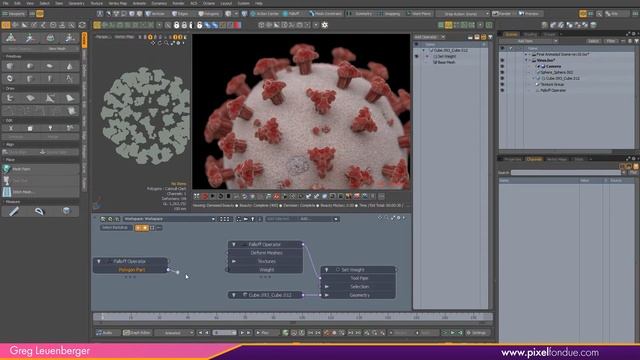The height and width of the screenshot is (360, 640).
Task: Collapse the Set Weight node
Action: (x=327, y=270)
